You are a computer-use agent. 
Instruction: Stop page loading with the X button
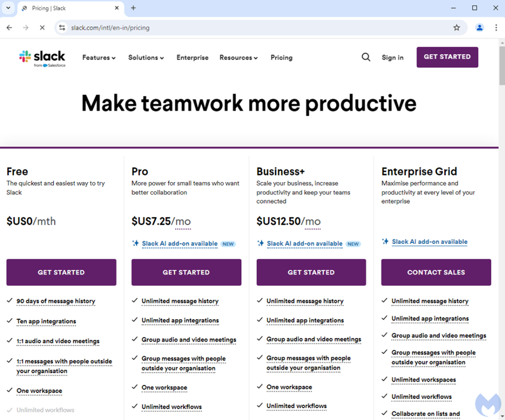(42, 28)
